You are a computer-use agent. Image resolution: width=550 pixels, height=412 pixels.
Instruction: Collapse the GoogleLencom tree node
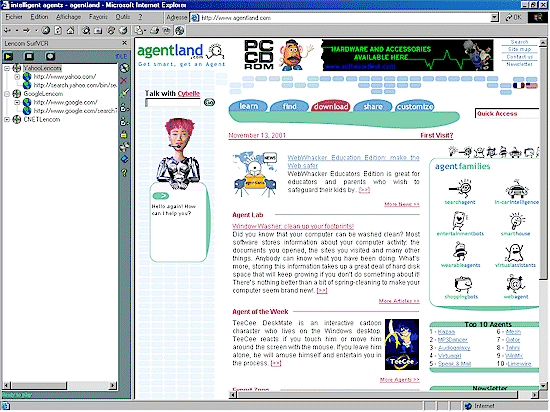point(7,94)
